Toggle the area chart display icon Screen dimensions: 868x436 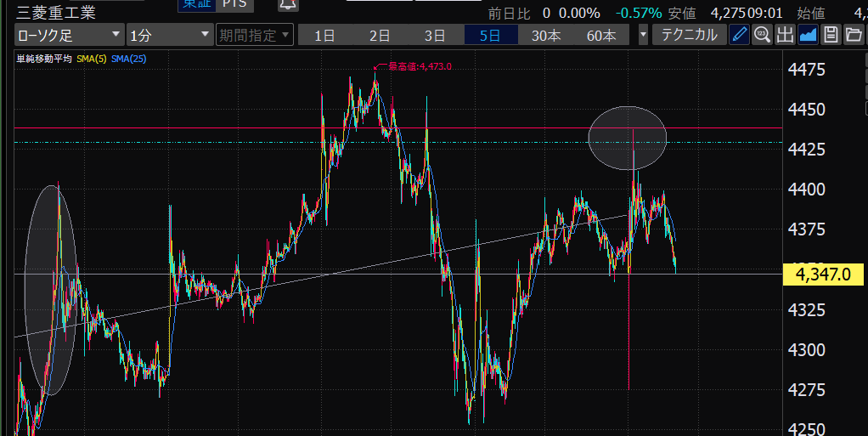[x=808, y=35]
